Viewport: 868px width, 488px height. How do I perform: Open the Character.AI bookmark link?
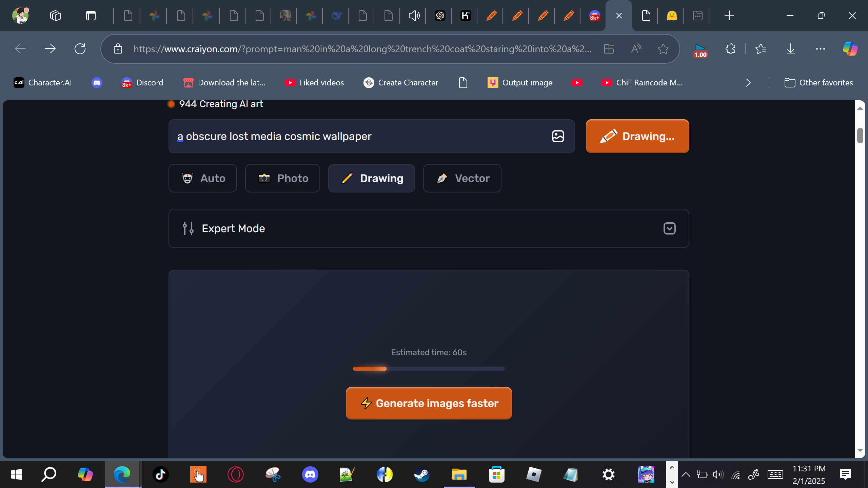coord(43,83)
